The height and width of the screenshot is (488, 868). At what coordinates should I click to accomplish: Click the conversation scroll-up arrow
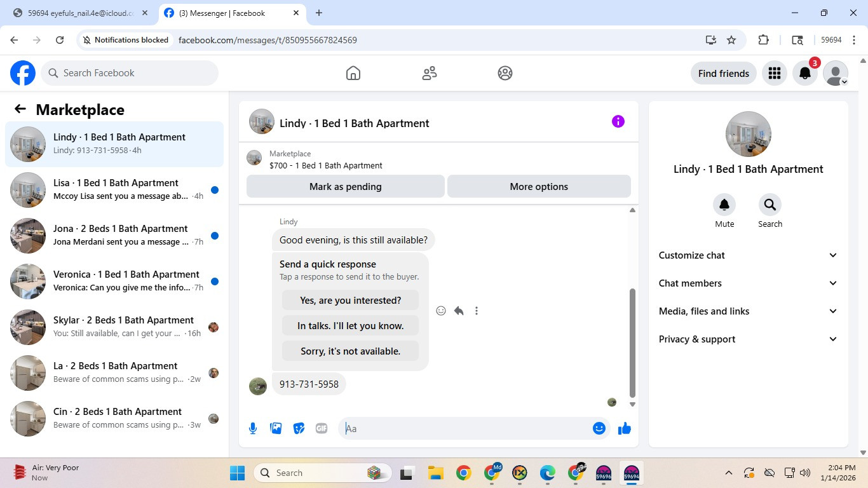click(632, 210)
